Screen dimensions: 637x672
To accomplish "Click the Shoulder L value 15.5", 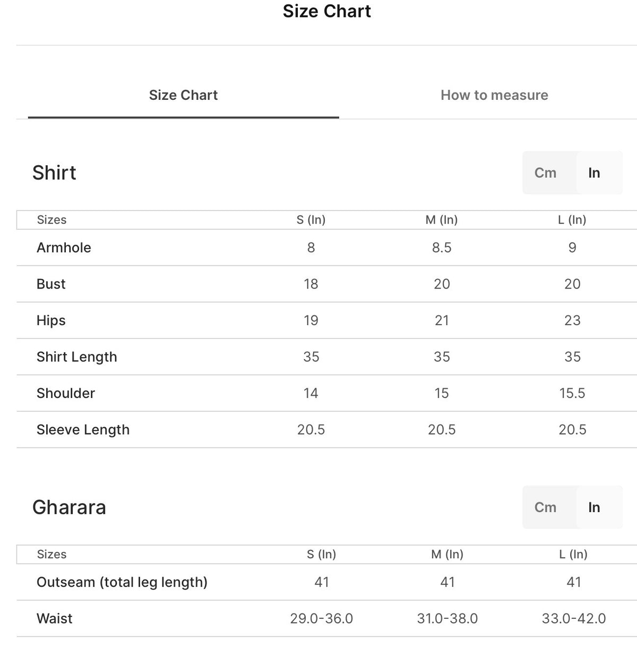I will coord(572,393).
